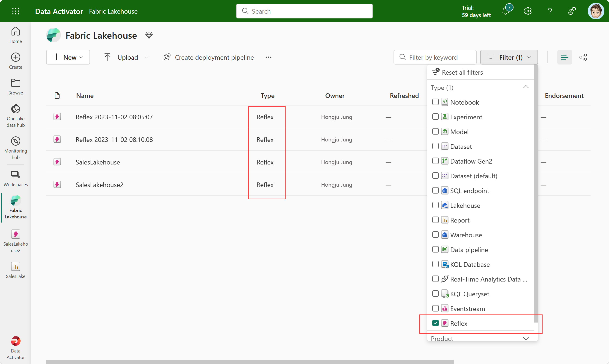Screen dimensions: 609x364
Task: Open Reflex 2023-11-02 08:05:07 item
Action: click(x=114, y=117)
